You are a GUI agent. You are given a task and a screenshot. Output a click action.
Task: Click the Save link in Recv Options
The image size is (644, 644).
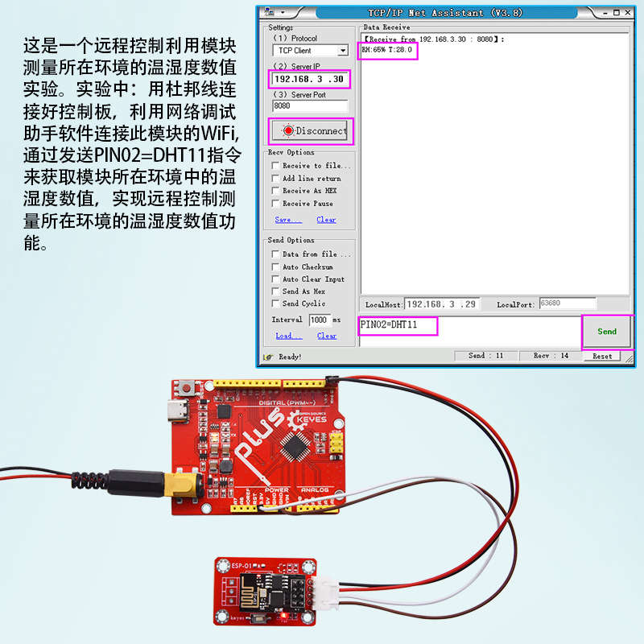coord(288,220)
